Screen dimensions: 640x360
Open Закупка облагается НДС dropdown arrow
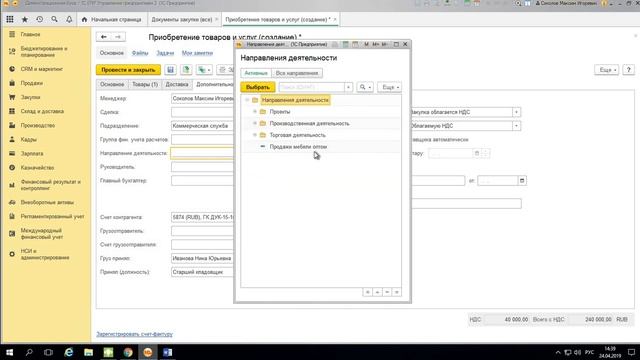(516, 112)
